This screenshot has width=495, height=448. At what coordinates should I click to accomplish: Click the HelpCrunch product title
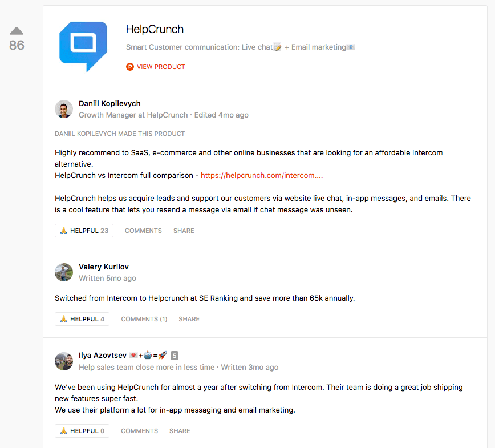click(155, 29)
